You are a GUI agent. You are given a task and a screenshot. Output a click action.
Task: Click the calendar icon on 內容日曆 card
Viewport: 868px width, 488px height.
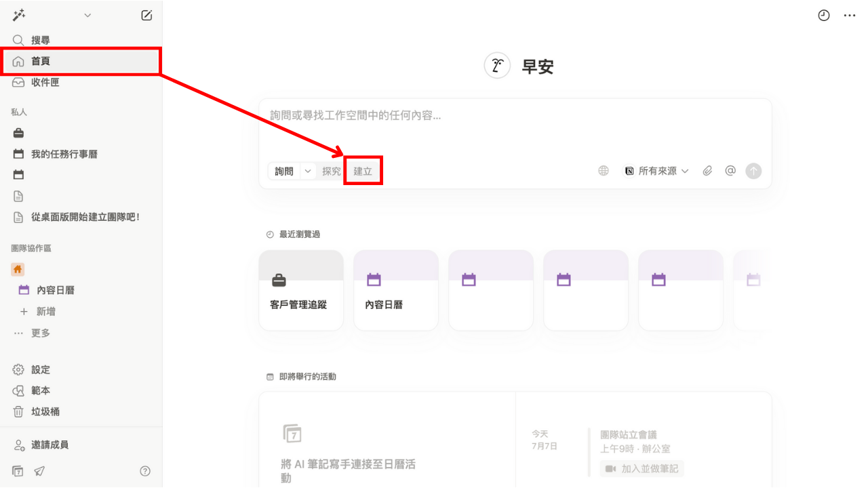[374, 279]
